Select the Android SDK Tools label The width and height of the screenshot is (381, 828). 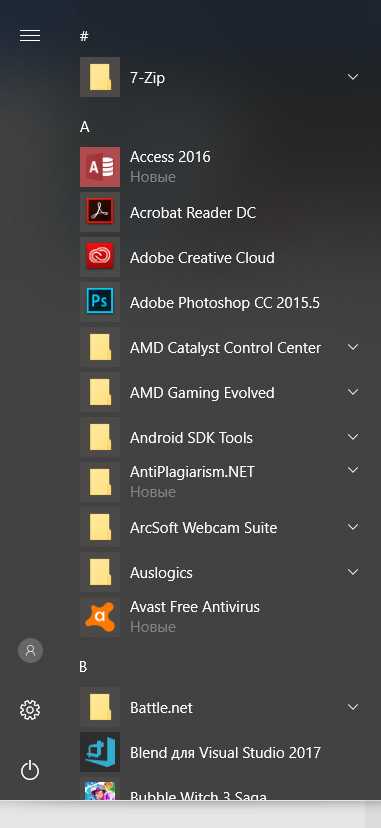pyautogui.click(x=191, y=438)
